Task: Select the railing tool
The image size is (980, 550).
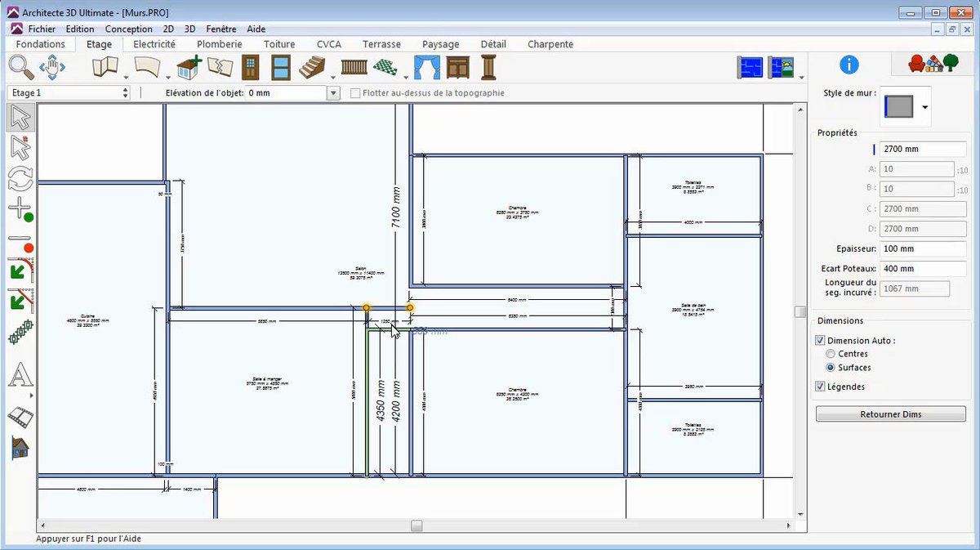Action: [x=354, y=67]
